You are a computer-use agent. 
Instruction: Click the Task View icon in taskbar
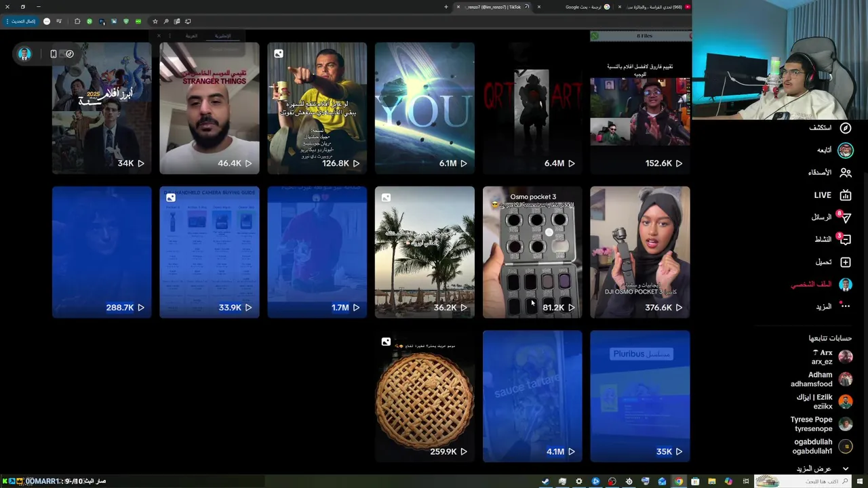pyautogui.click(x=745, y=481)
